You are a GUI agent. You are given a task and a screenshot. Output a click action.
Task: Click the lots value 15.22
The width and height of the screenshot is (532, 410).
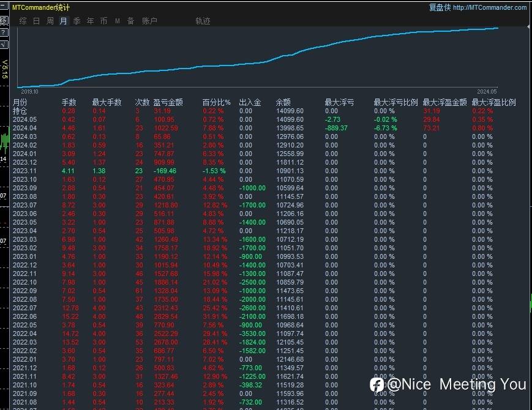[x=70, y=317]
